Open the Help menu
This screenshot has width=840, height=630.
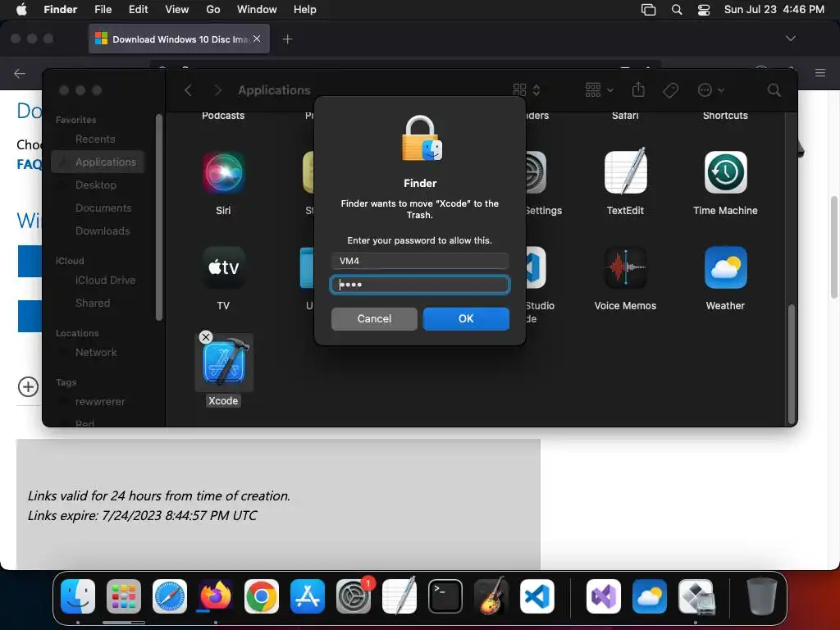click(x=305, y=10)
